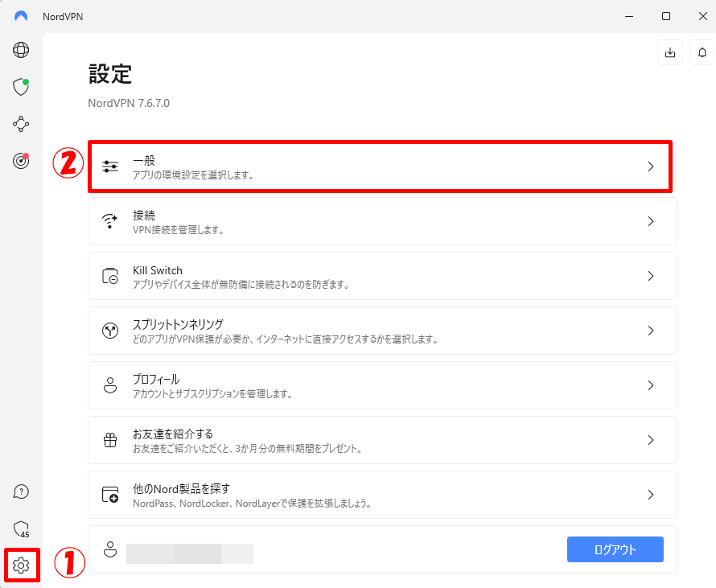Open the プロフィール title
The height and width of the screenshot is (588, 716).
(x=156, y=380)
